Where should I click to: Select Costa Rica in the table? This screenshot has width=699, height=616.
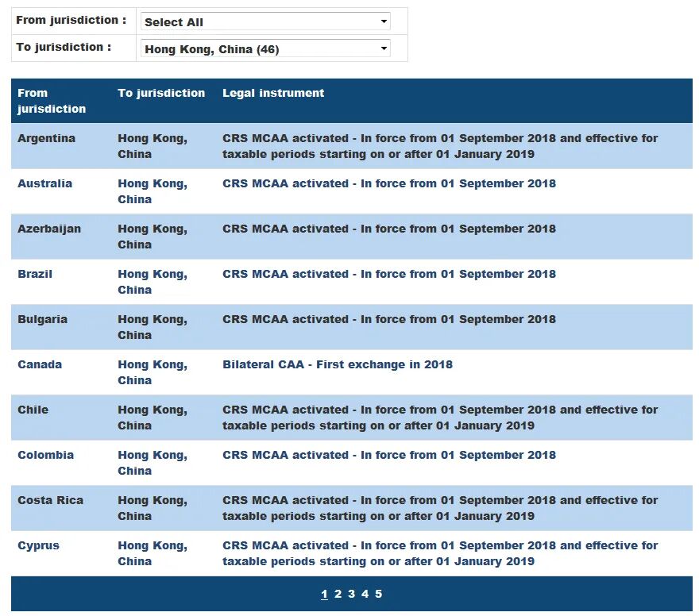tap(50, 500)
